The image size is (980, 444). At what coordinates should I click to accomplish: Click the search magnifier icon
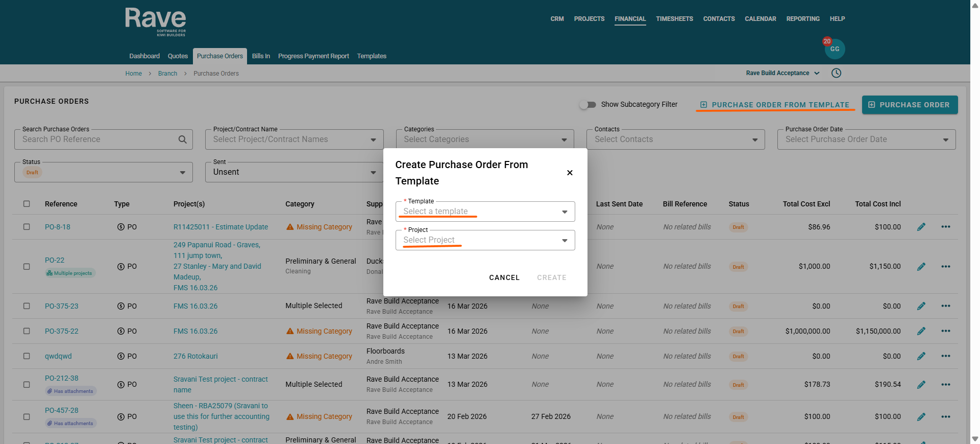[x=182, y=139]
